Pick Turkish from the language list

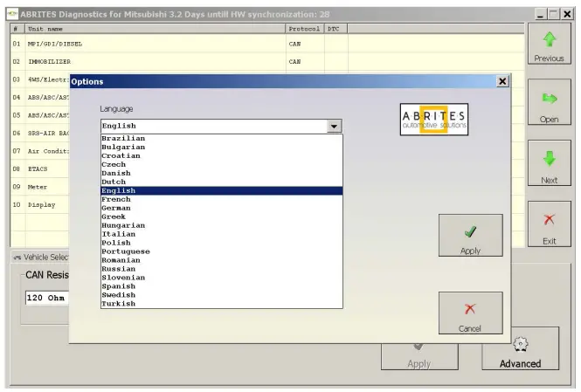click(x=222, y=304)
